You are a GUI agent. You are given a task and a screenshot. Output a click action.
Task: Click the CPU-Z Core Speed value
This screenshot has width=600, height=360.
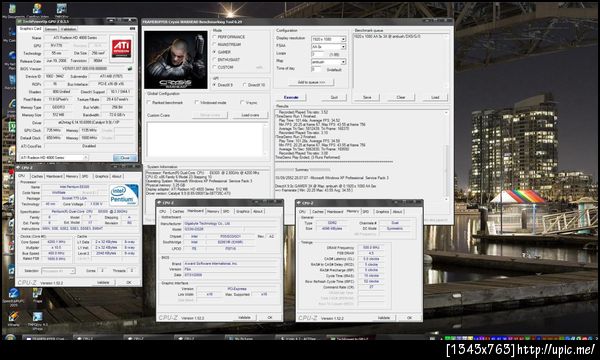(56, 242)
